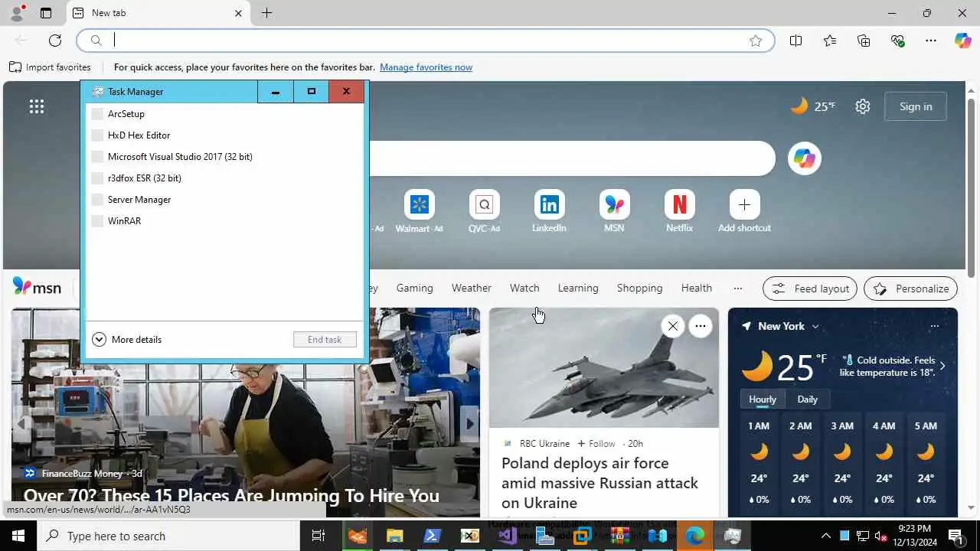Open Edge Collections icon
The width and height of the screenshot is (980, 551).
point(864,41)
